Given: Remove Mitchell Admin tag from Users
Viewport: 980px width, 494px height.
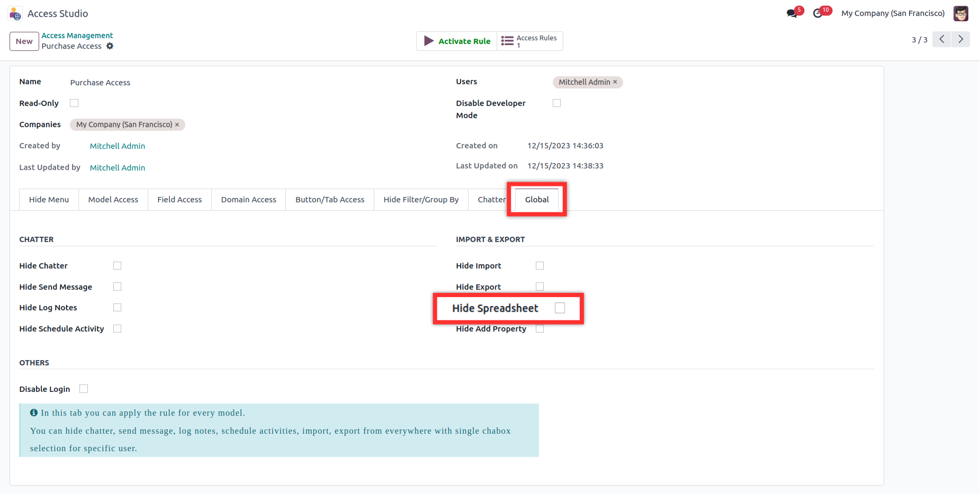Looking at the screenshot, I should [x=615, y=82].
